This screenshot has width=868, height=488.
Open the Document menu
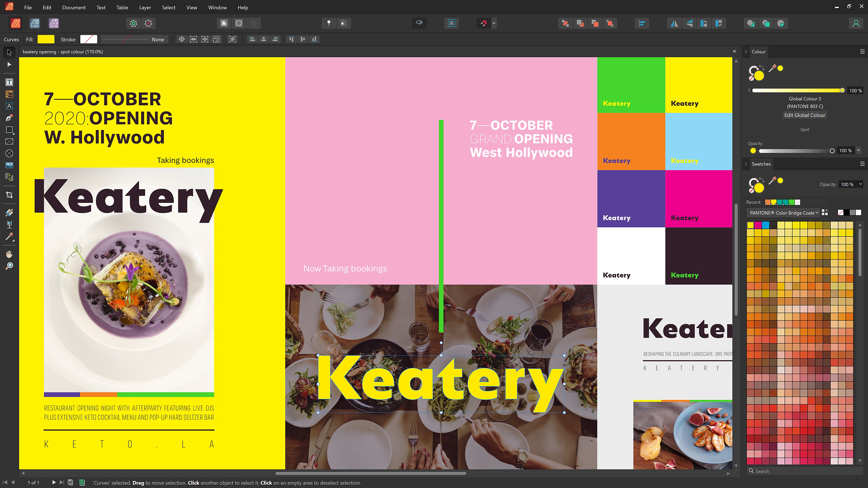74,7
